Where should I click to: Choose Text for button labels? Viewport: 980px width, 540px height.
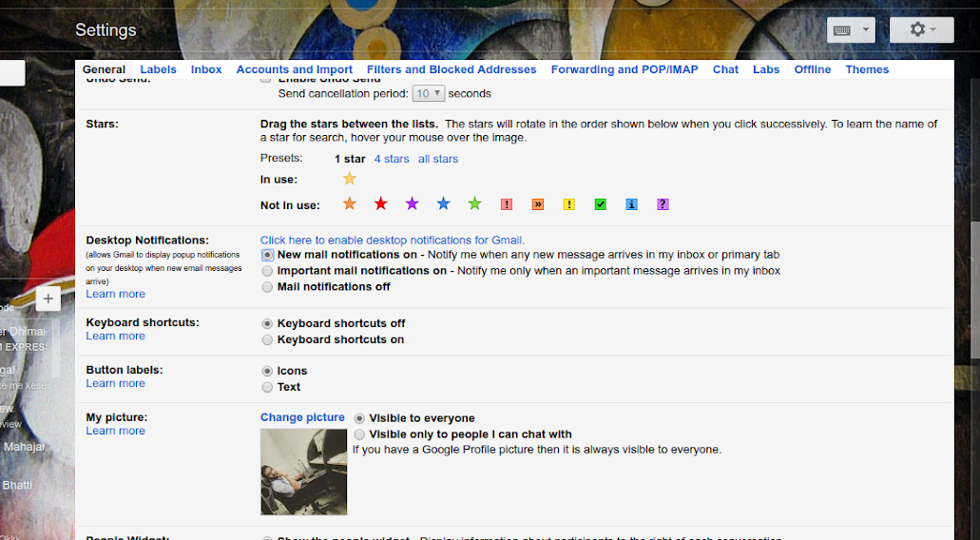(x=267, y=388)
